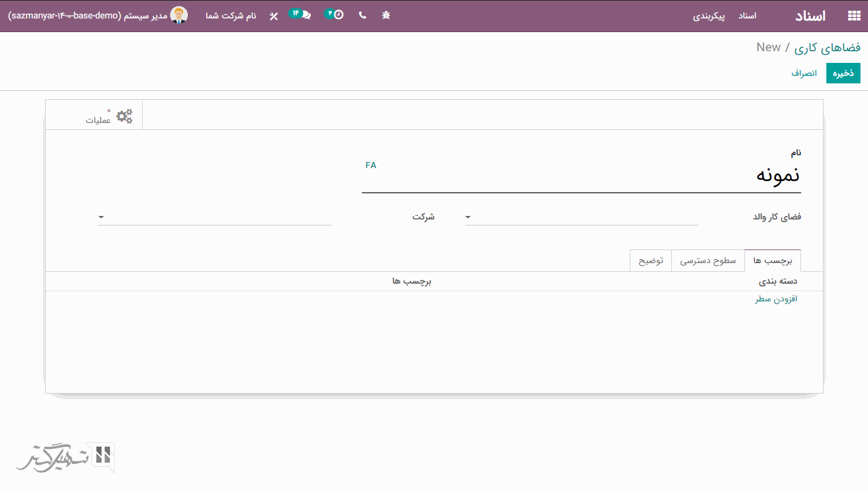Viewport: 868px width, 490px height.
Task: Click the wrench tools icon
Action: click(x=274, y=16)
